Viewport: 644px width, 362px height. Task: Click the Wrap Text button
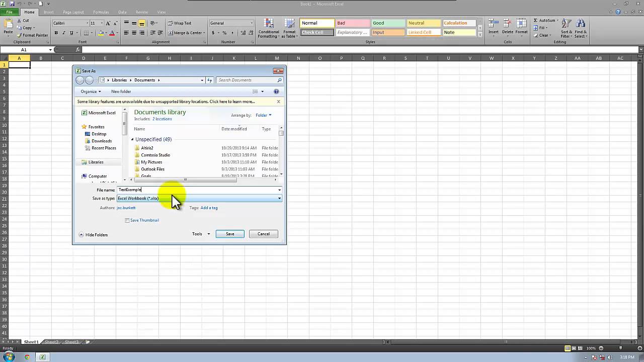click(180, 23)
